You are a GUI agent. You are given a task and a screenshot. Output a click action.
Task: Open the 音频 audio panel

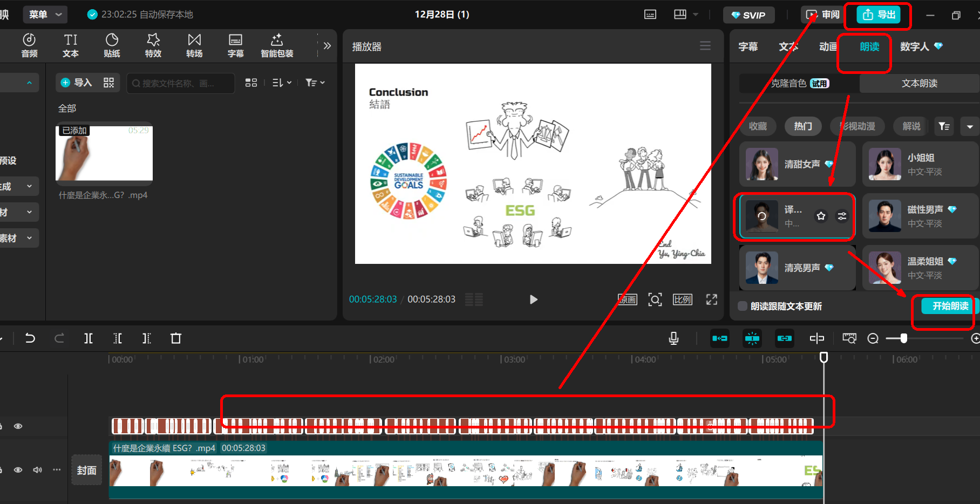click(x=29, y=45)
